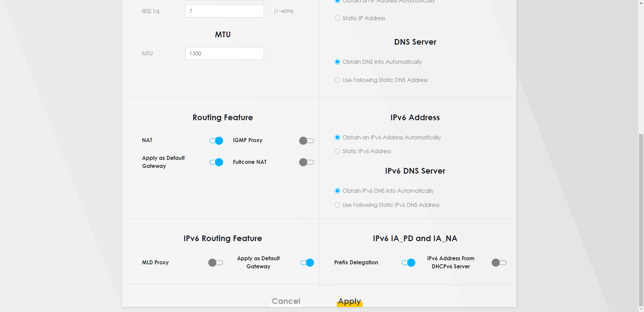This screenshot has width=644, height=312.
Task: Click the Apply button
Action: tap(349, 301)
